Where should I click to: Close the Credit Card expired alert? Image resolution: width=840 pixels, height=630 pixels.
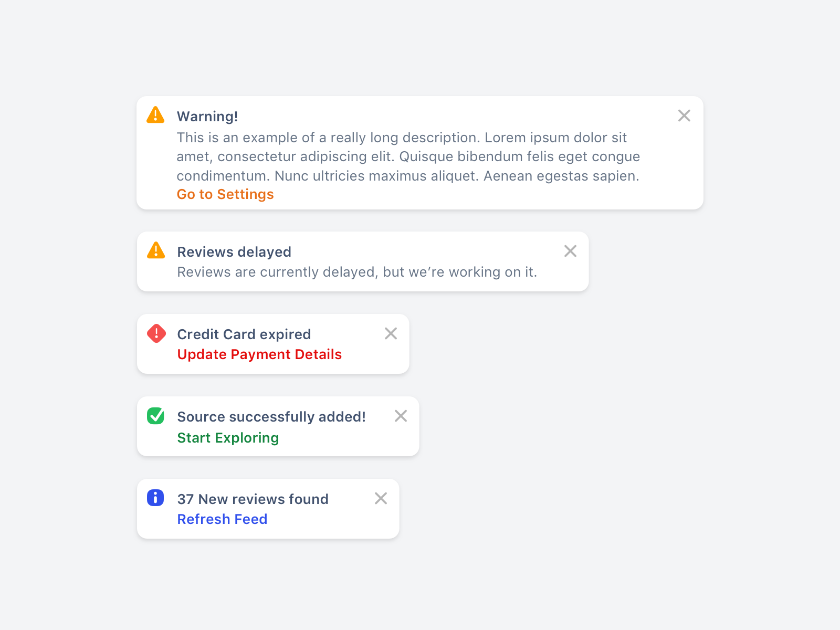(391, 333)
